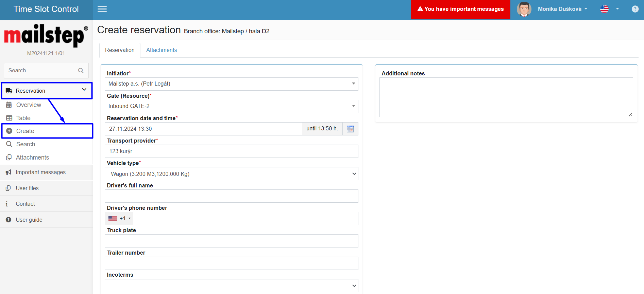Open the calendar date picker icon

[x=350, y=129]
